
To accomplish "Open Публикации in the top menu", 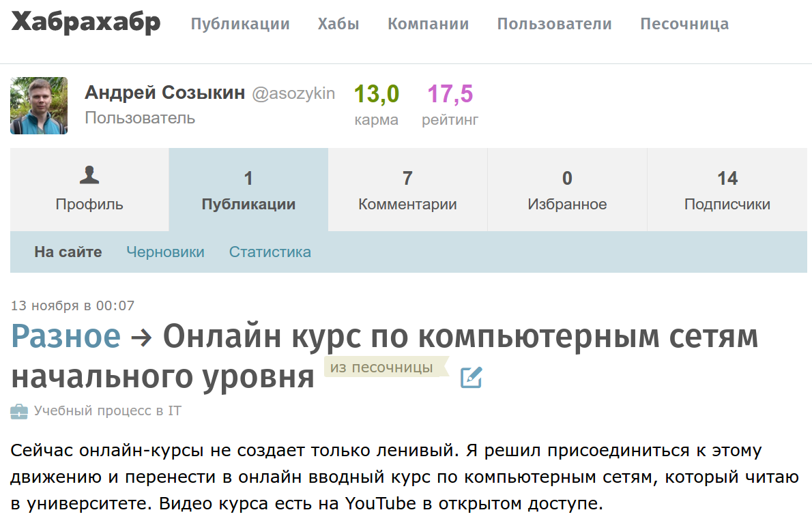I will (240, 23).
